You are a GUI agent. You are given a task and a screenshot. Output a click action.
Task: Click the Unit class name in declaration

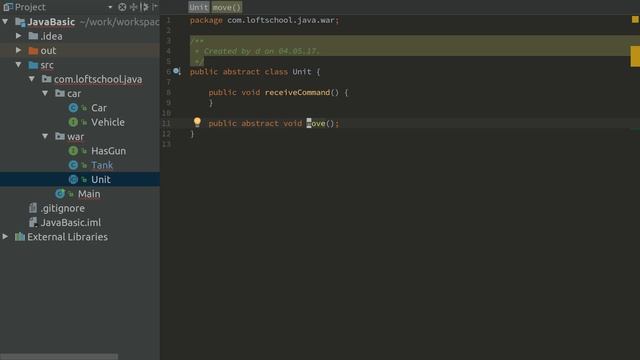point(302,71)
